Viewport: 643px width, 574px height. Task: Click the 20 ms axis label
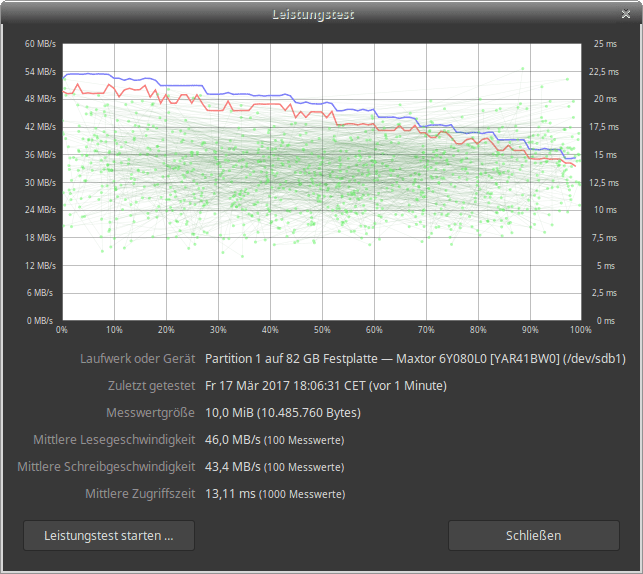pos(605,99)
